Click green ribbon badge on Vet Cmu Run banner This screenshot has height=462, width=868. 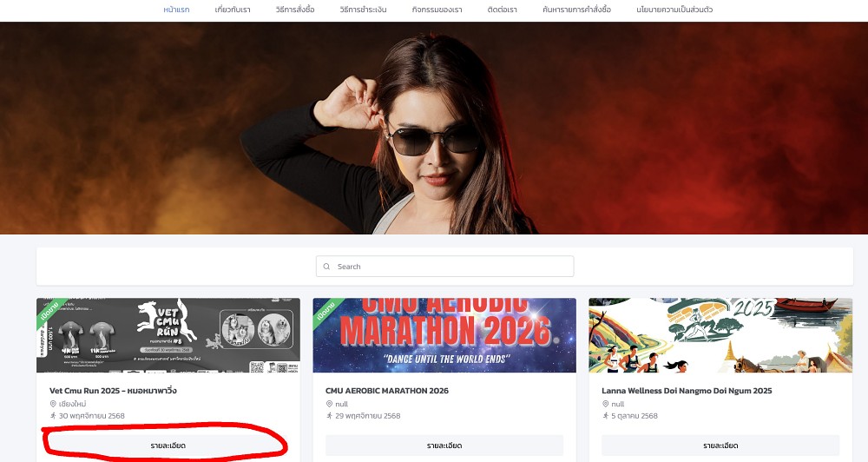click(x=49, y=310)
